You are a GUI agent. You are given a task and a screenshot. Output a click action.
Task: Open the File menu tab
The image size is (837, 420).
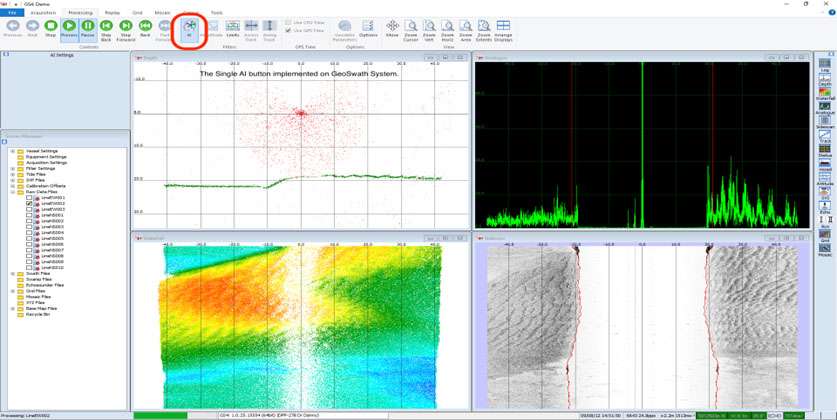coord(12,12)
